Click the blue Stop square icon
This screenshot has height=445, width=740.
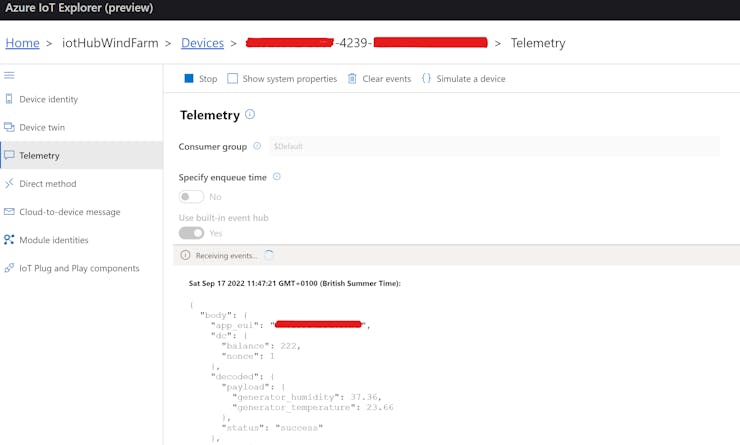coord(189,78)
